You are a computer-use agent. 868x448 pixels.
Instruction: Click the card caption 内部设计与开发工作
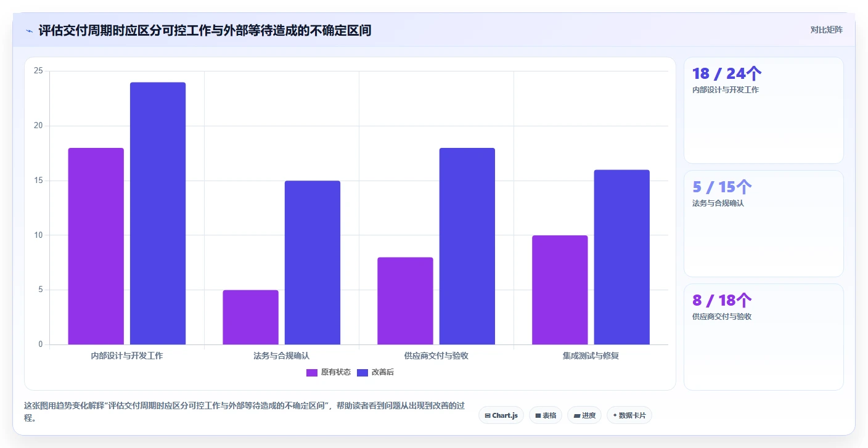pyautogui.click(x=726, y=90)
